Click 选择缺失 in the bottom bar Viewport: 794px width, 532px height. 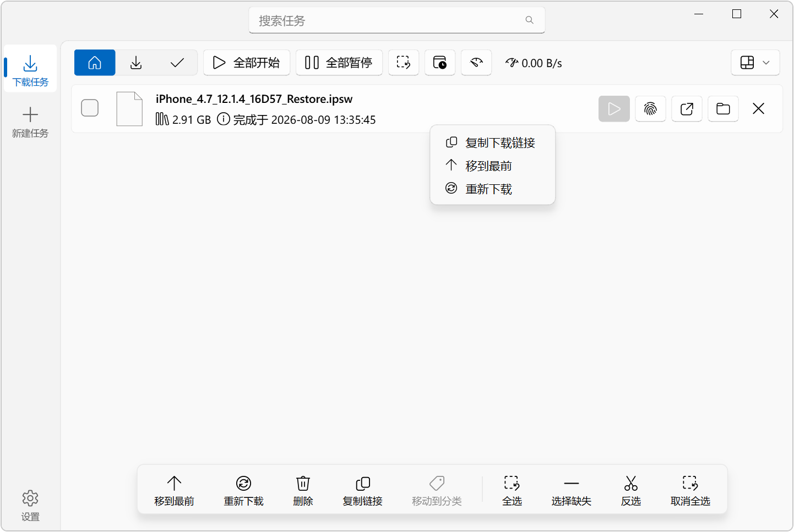coord(571,491)
